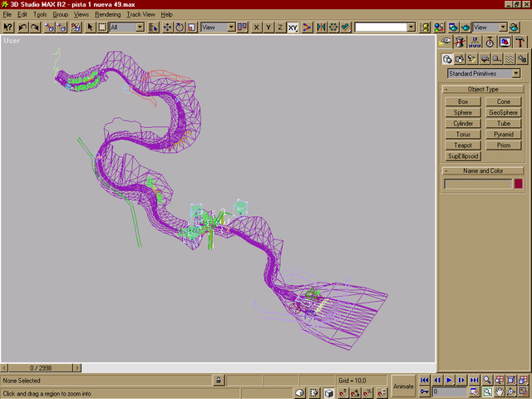This screenshot has height=399, width=532.
Task: Choose the Select Object arrow tool
Action: pyautogui.click(x=90, y=27)
